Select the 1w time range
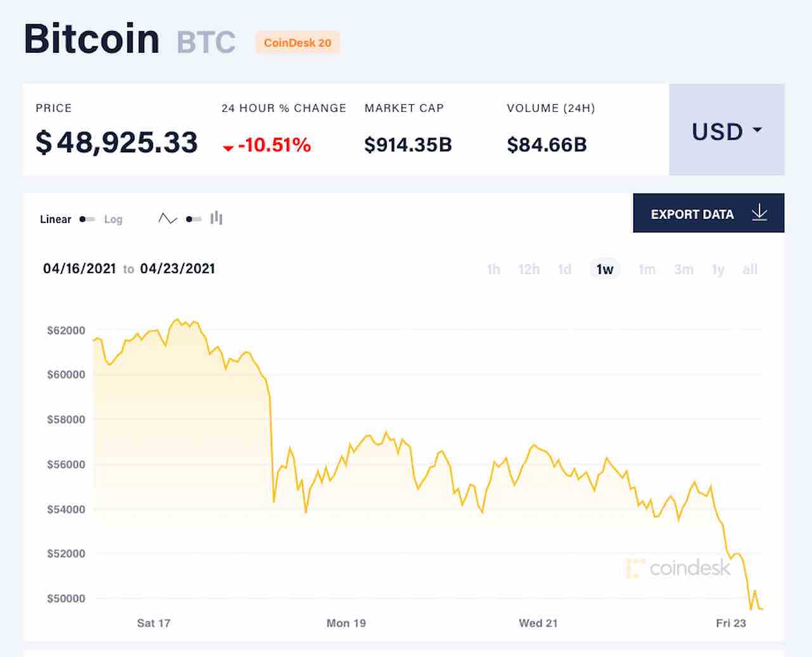 click(605, 269)
